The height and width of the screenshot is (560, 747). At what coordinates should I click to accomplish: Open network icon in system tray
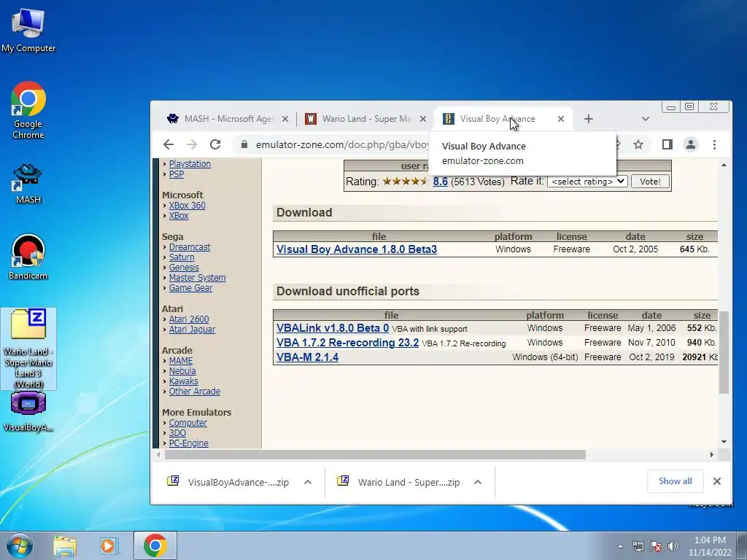638,546
